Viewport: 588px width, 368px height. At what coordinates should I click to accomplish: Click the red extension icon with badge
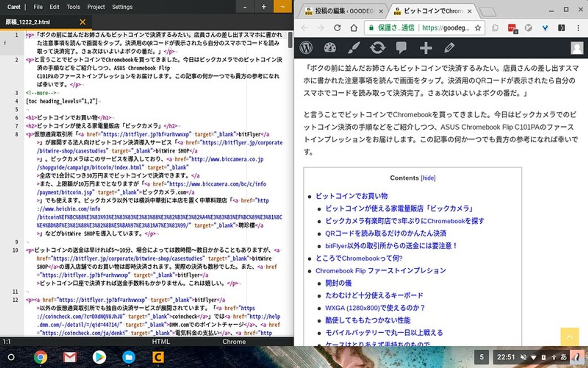coord(512,28)
